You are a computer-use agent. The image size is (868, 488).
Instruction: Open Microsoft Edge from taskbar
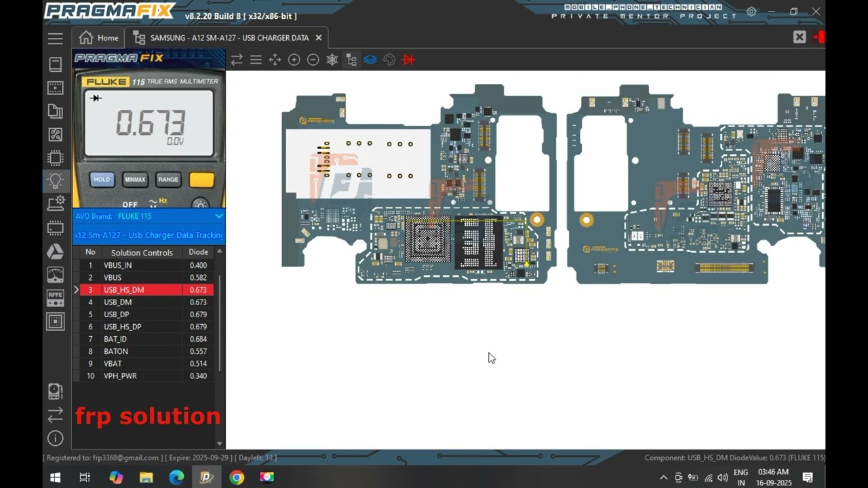pos(176,477)
